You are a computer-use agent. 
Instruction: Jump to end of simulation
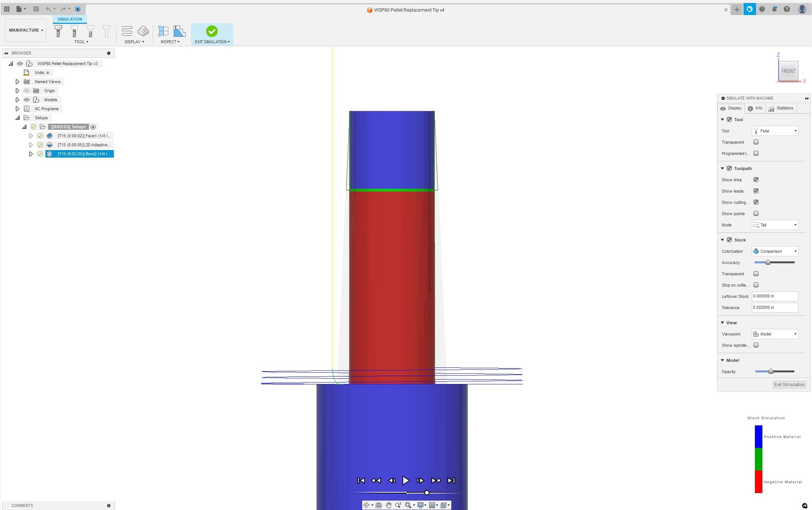pos(451,480)
